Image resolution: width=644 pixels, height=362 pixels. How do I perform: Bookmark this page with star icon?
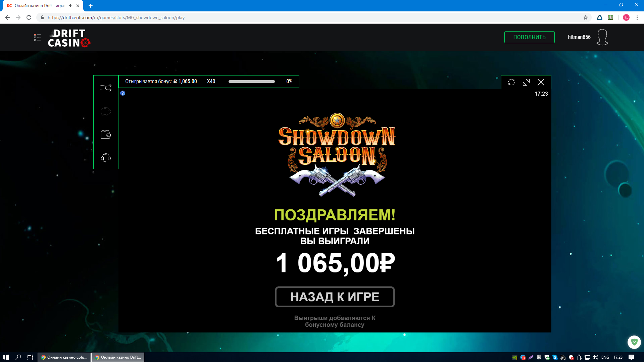coord(586,17)
